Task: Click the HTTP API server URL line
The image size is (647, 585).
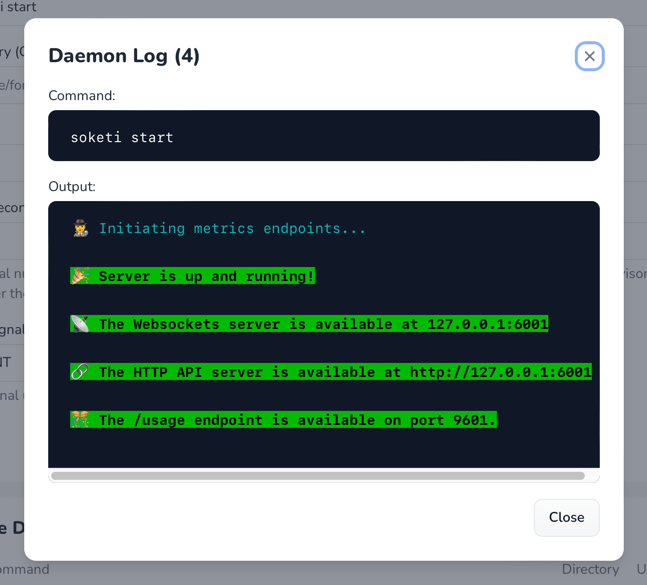Action: 345,372
